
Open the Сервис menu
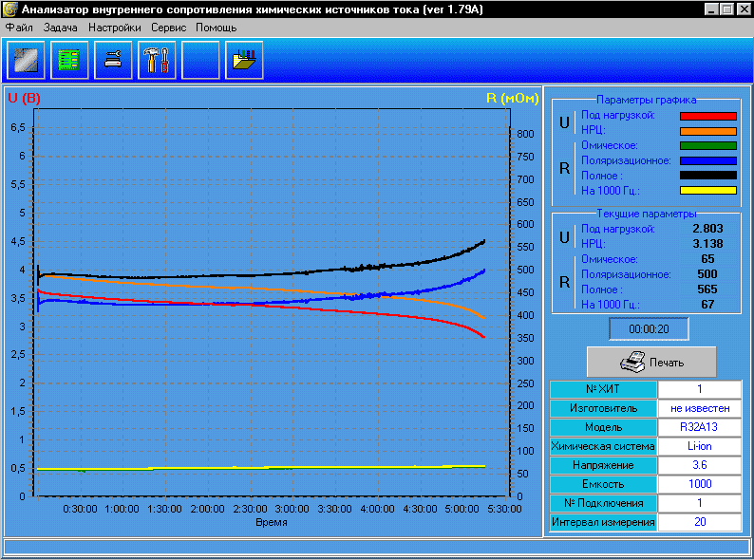point(168,28)
